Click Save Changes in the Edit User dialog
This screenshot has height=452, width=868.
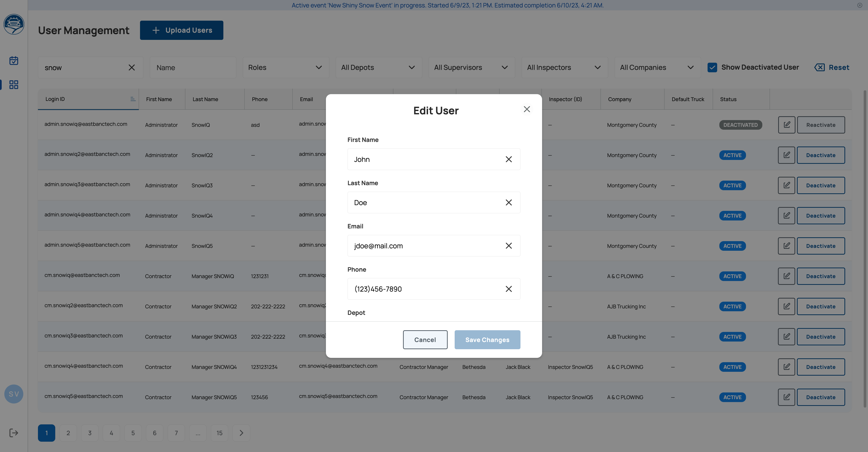[x=487, y=339]
